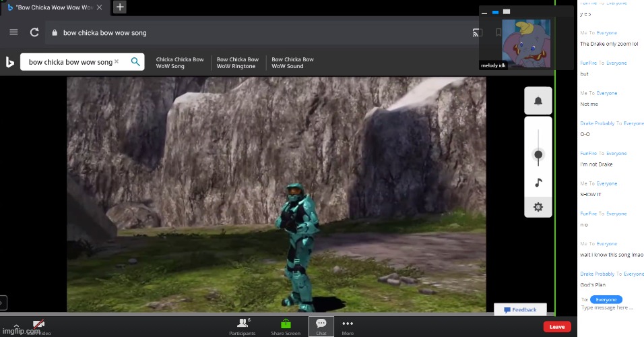This screenshot has width=644, height=337.
Task: Open the Everyone recipient dropdown
Action: coord(606,299)
